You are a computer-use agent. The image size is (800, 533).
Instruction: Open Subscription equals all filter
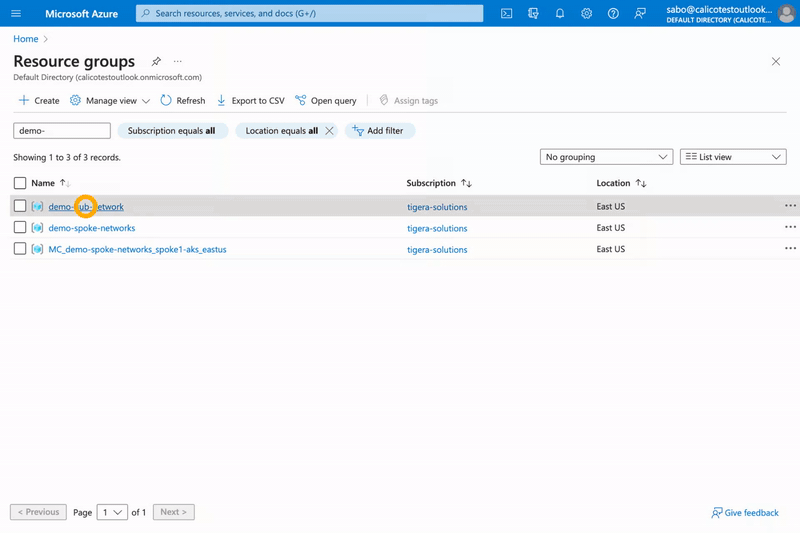[x=172, y=131]
